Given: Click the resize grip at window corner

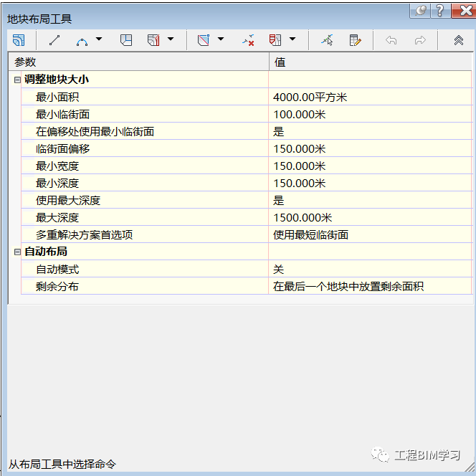Looking at the screenshot, I should point(470,467).
